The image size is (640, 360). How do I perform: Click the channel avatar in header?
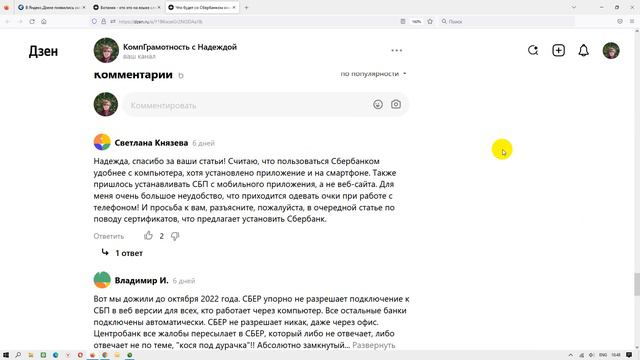tap(106, 50)
